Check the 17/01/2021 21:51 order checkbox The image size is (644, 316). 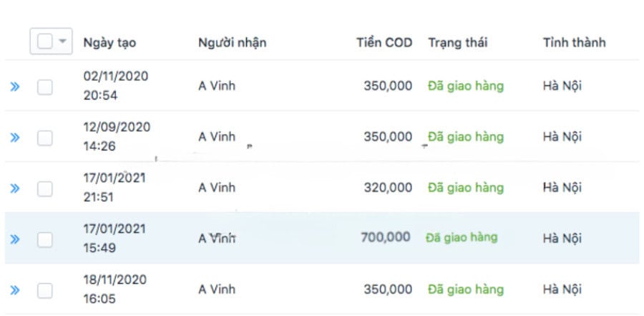45,188
